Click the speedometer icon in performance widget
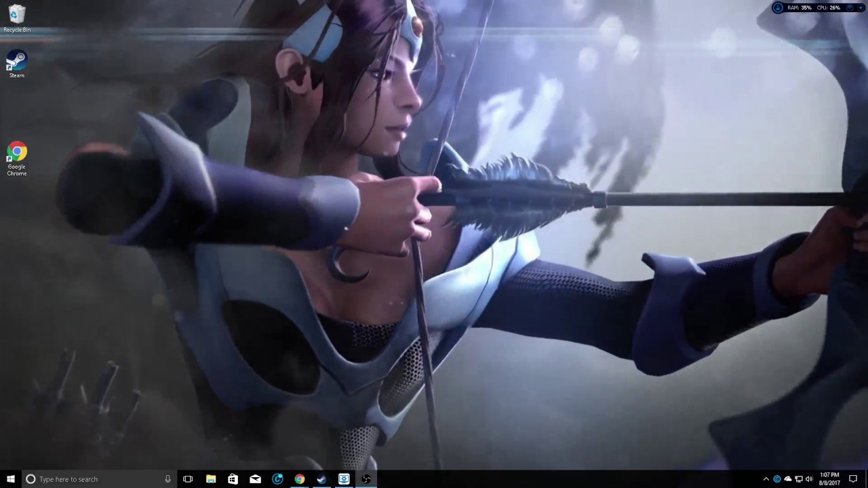 pyautogui.click(x=850, y=7)
